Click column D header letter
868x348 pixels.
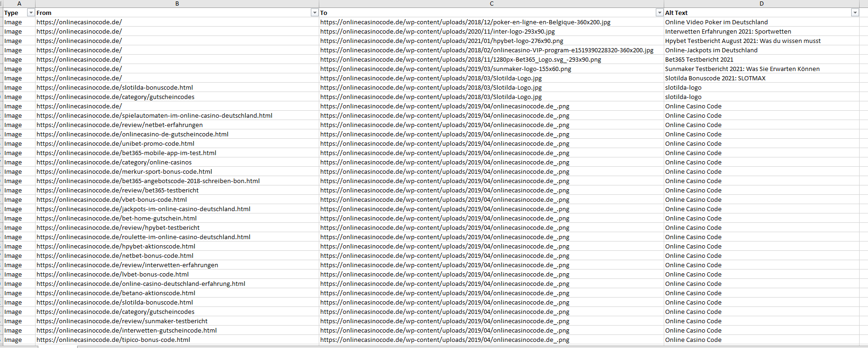coord(761,3)
